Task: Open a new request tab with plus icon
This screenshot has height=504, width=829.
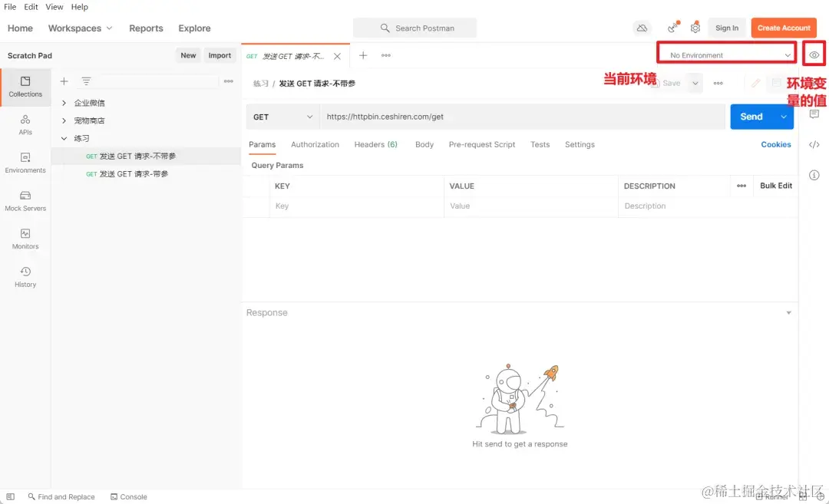Action: pyautogui.click(x=363, y=55)
